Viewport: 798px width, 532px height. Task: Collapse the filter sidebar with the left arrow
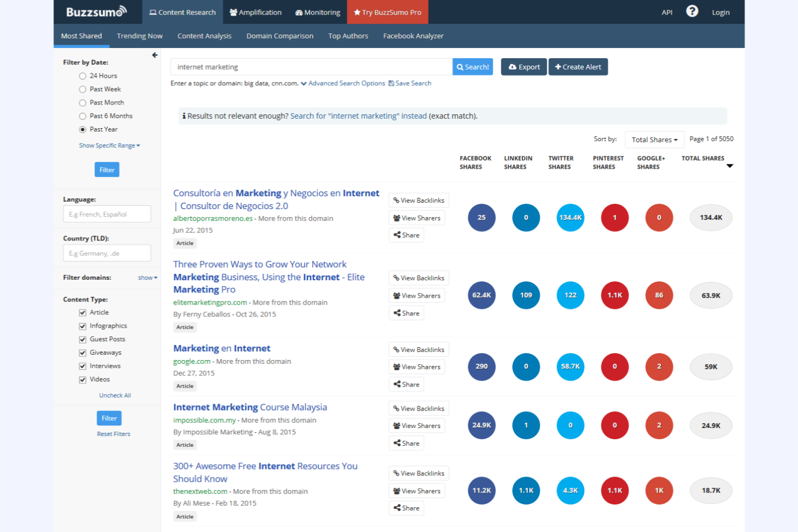point(155,54)
